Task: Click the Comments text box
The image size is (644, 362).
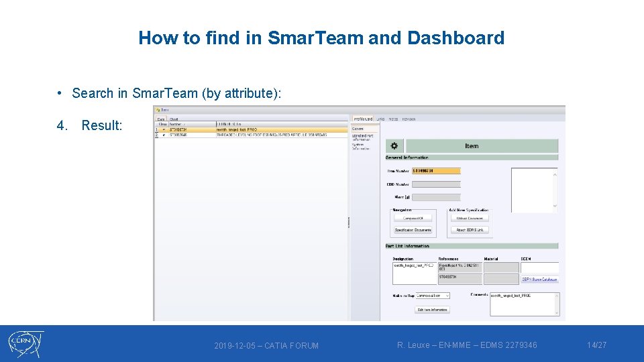Action: click(525, 304)
